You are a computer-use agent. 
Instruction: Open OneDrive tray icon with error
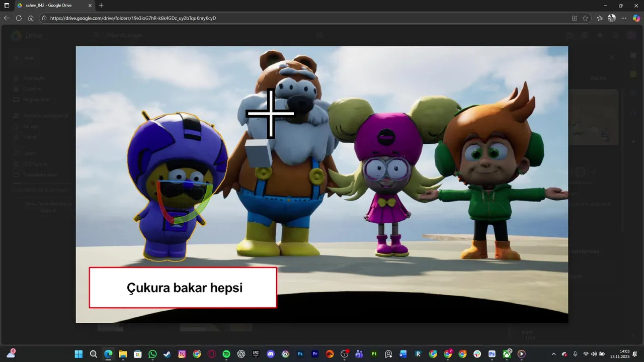click(565, 354)
